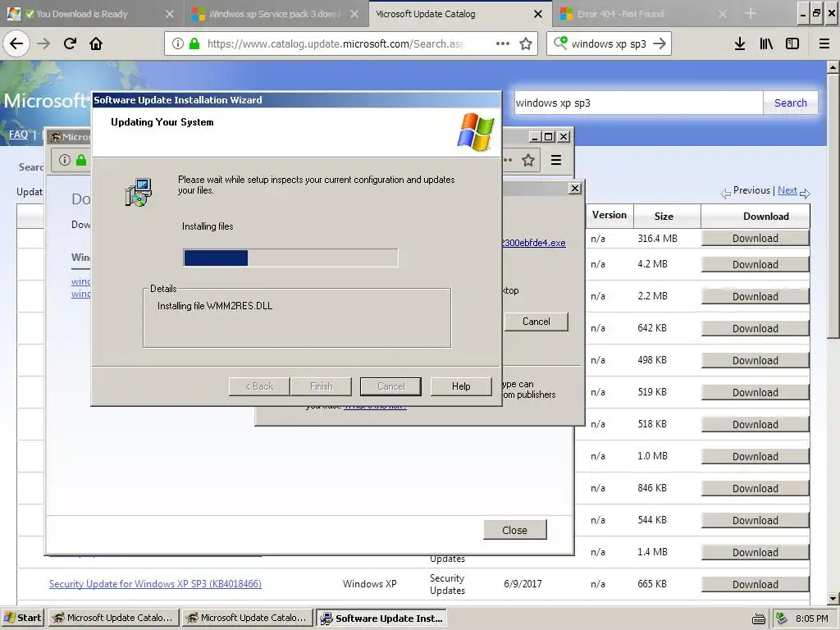This screenshot has height=630, width=840.
Task: Go to Next results page link
Action: pos(787,190)
